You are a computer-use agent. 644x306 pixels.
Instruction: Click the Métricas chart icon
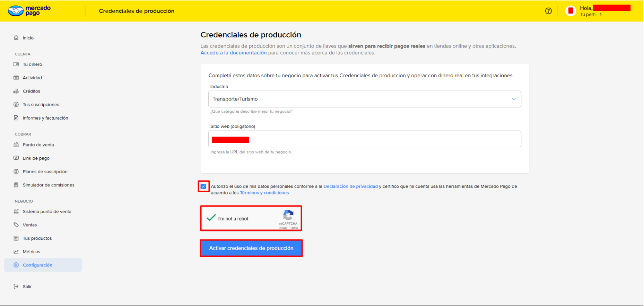point(16,252)
